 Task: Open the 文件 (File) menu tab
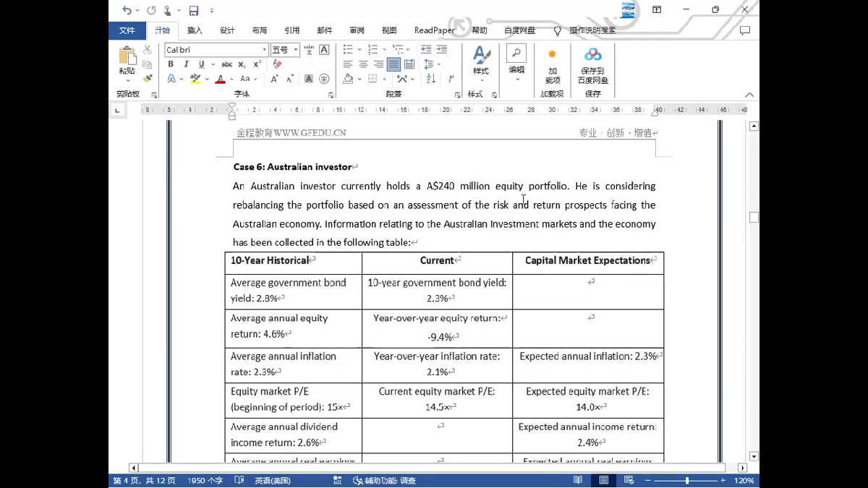pyautogui.click(x=127, y=30)
